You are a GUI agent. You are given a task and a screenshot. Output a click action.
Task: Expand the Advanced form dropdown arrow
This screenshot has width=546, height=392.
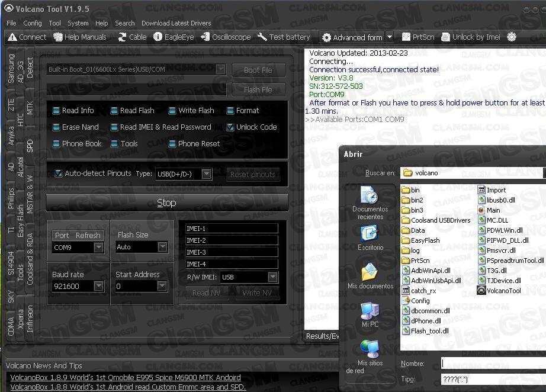[390, 37]
